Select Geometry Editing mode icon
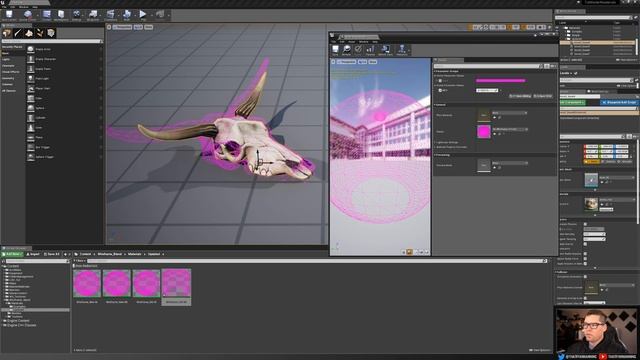This screenshot has width=640, height=360. tap(51, 33)
